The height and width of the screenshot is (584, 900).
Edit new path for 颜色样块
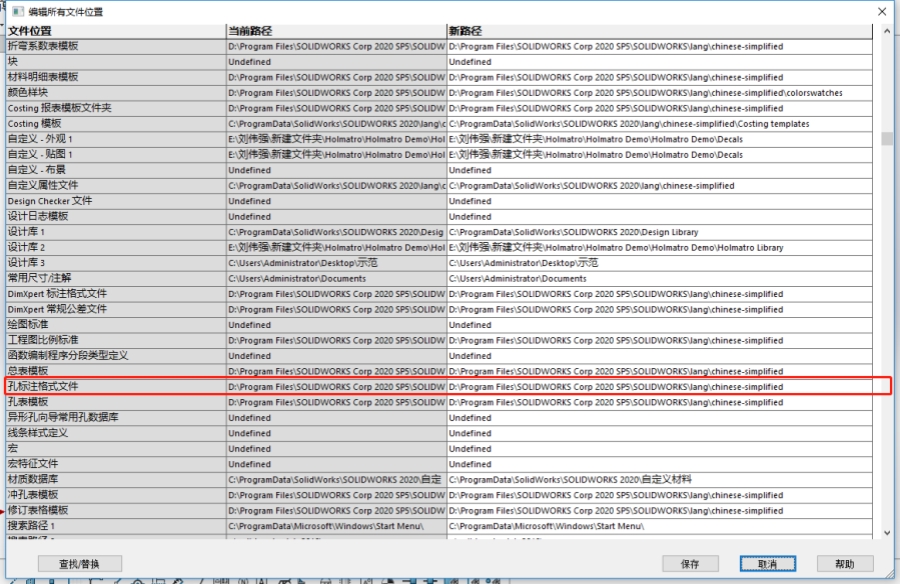660,92
